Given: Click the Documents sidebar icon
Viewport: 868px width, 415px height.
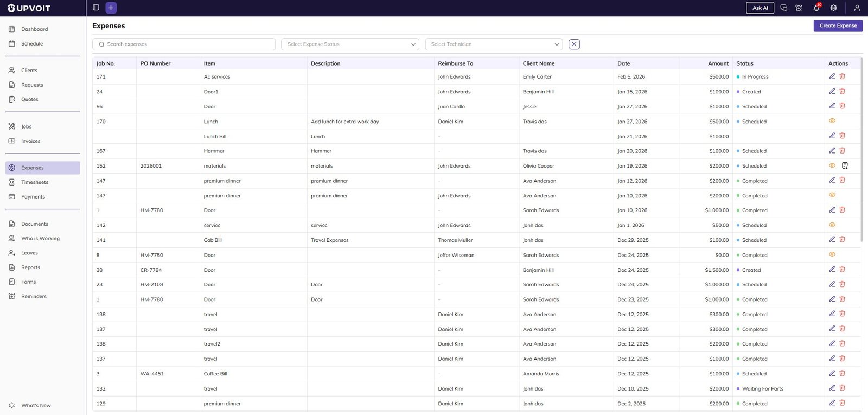Looking at the screenshot, I should (12, 224).
